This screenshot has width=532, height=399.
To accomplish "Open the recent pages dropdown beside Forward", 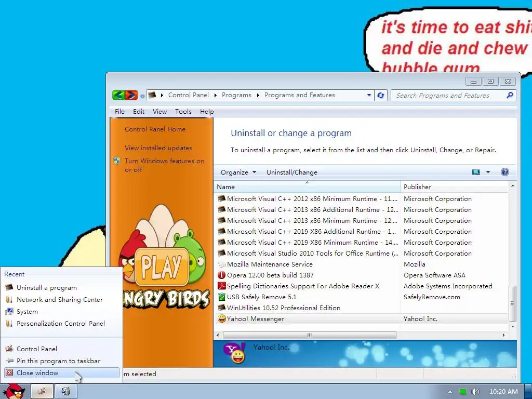I will coord(142,96).
